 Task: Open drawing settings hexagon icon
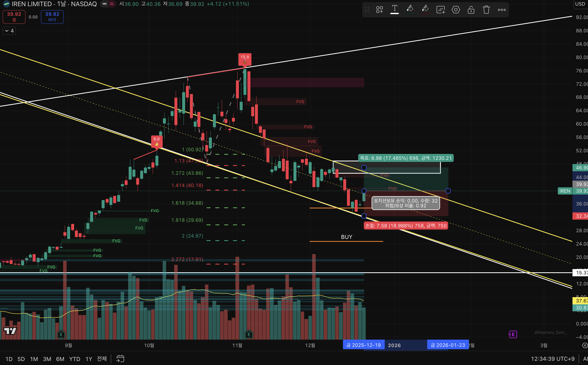point(456,10)
